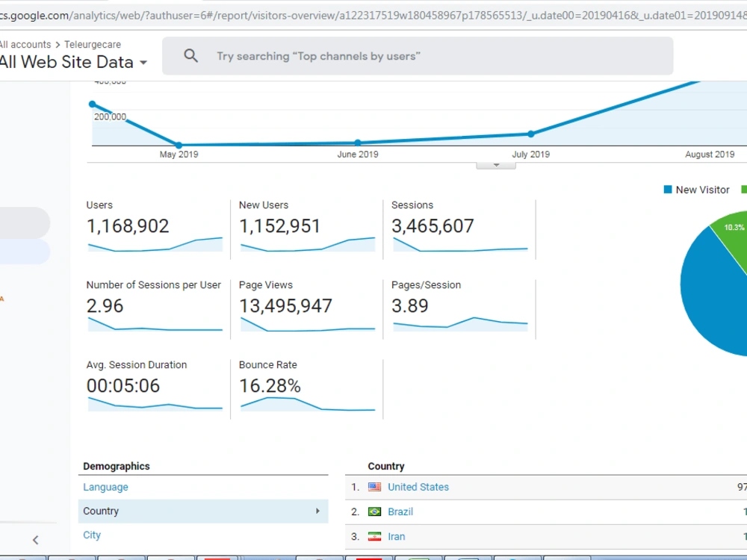Collapse the chart using the small arrow handle
This screenshot has height=560, width=747.
496,165
